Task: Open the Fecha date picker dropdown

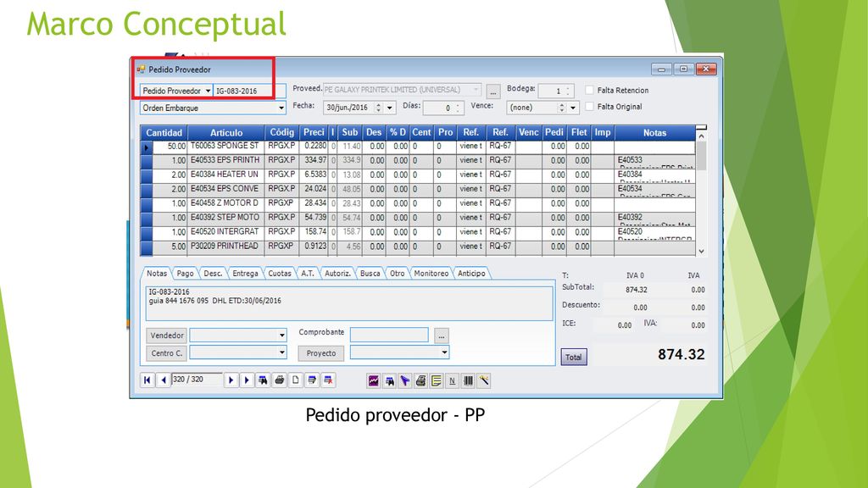Action: (x=390, y=108)
